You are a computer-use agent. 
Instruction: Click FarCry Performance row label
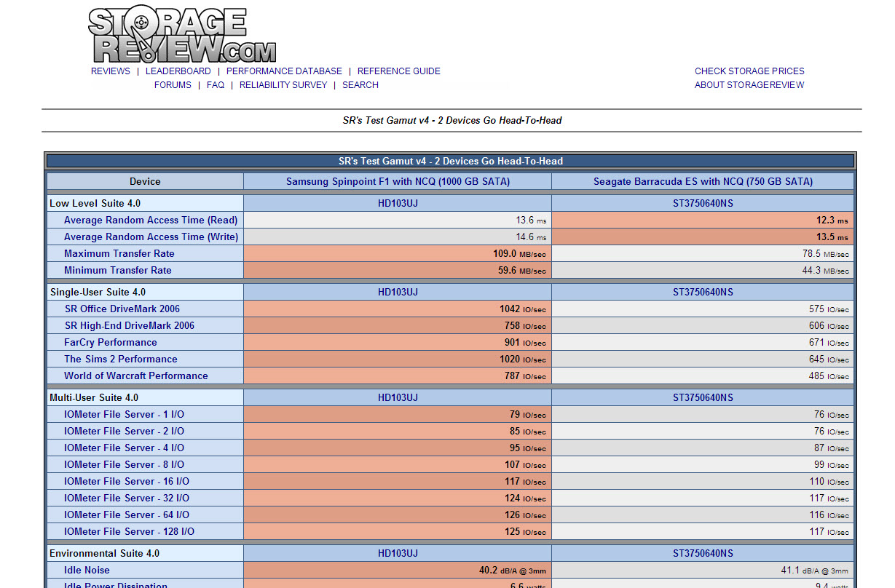pyautogui.click(x=111, y=342)
